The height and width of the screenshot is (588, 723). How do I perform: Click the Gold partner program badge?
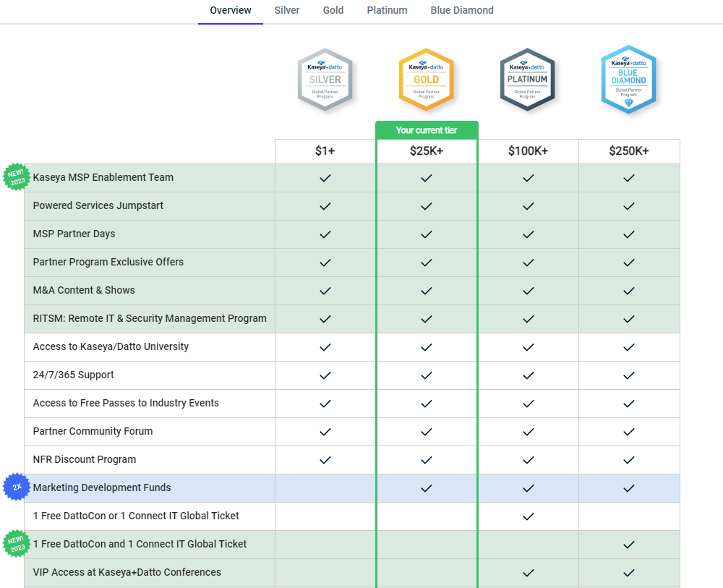click(426, 80)
